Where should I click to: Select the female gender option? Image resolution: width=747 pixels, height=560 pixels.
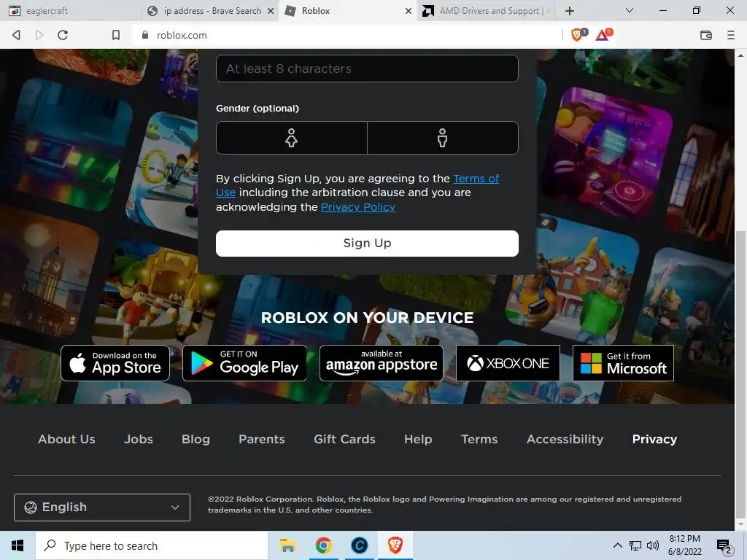coord(292,138)
